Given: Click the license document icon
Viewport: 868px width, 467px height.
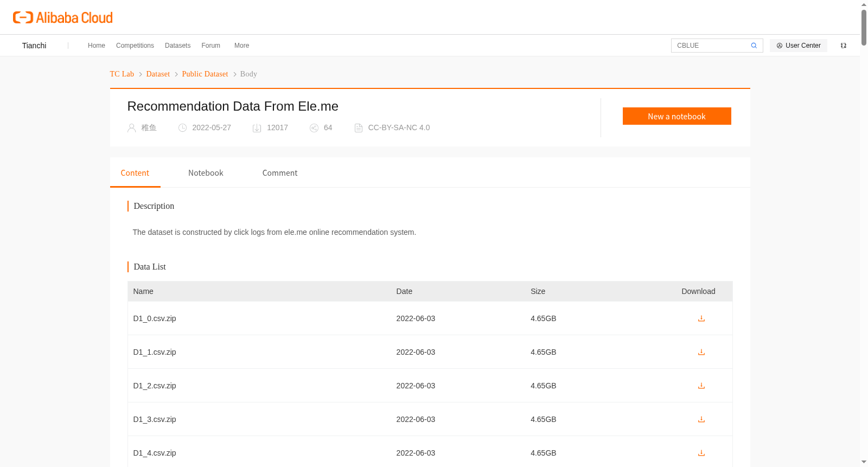Looking at the screenshot, I should click(x=359, y=128).
